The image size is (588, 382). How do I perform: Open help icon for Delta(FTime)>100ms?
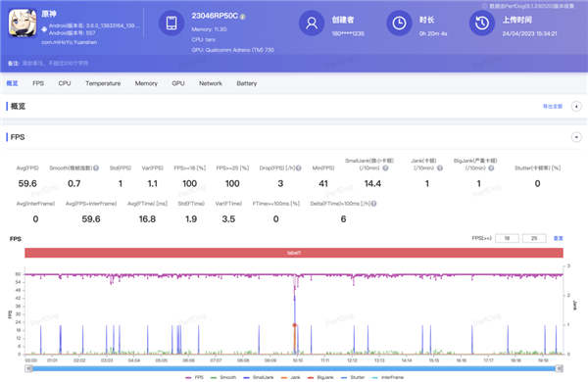(x=374, y=204)
